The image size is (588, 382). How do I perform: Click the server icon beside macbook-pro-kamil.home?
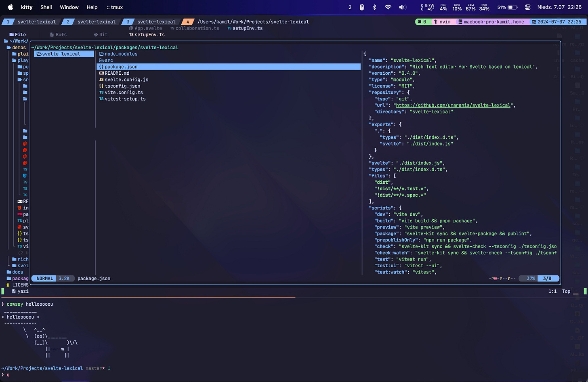coord(460,22)
